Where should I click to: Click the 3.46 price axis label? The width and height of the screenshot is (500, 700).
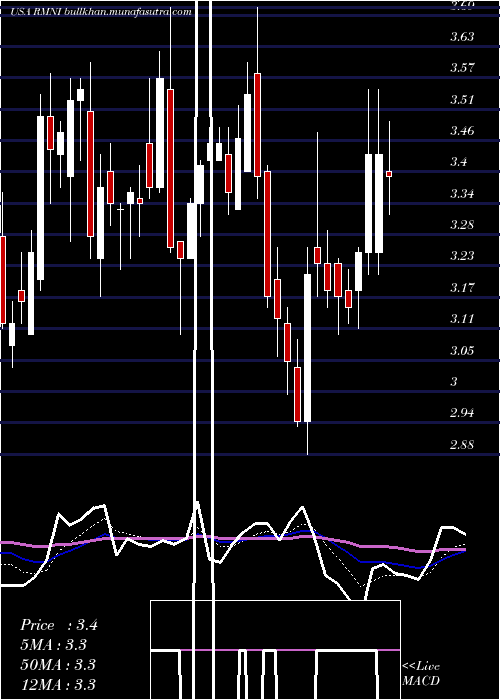[462, 131]
